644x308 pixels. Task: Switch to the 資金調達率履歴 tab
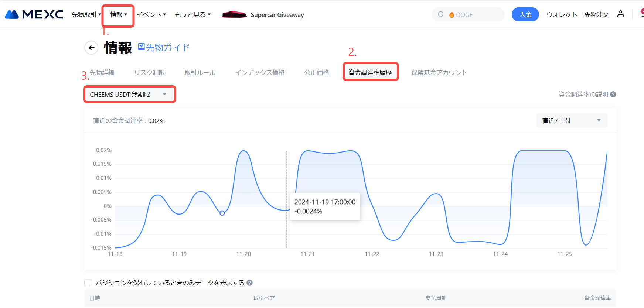pos(370,73)
